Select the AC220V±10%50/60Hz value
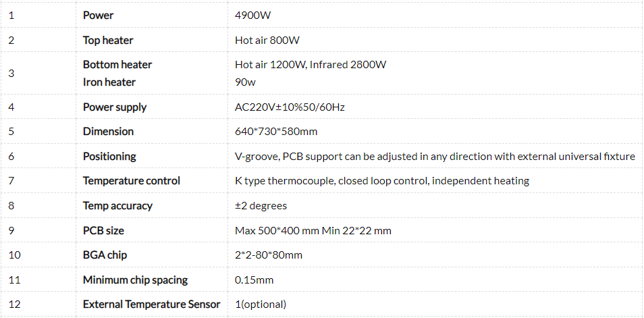Screen dimensions: 644x318 [290, 107]
